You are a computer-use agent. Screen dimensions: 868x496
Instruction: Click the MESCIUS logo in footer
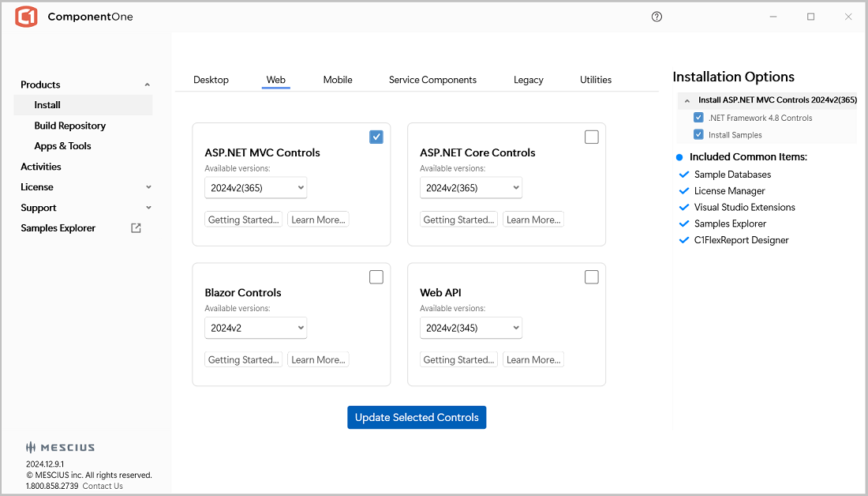[x=60, y=447]
